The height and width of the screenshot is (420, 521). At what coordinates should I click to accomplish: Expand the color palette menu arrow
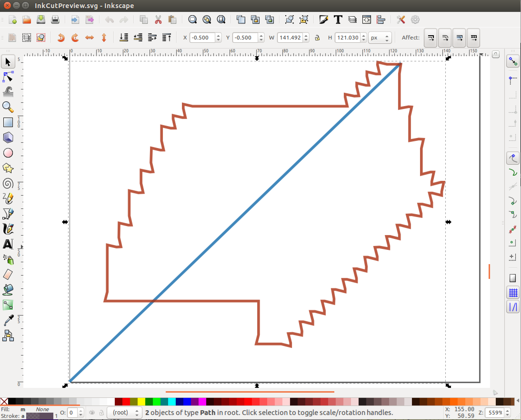[518, 401]
